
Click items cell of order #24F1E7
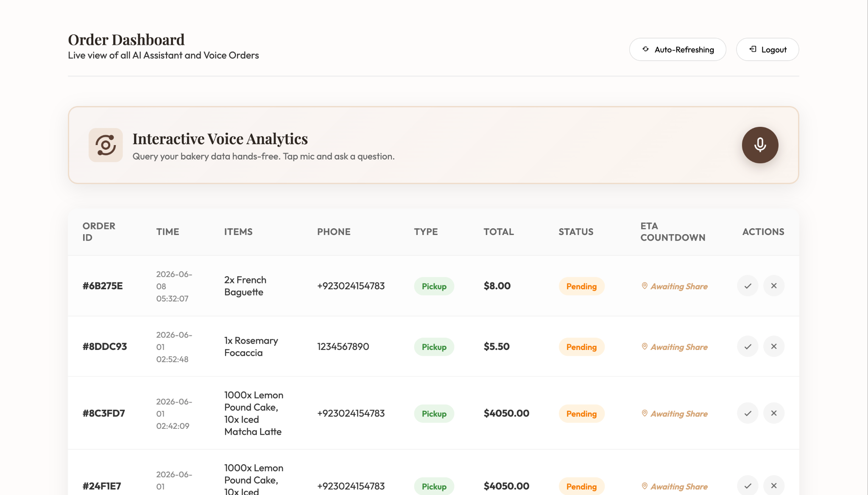[254, 479]
